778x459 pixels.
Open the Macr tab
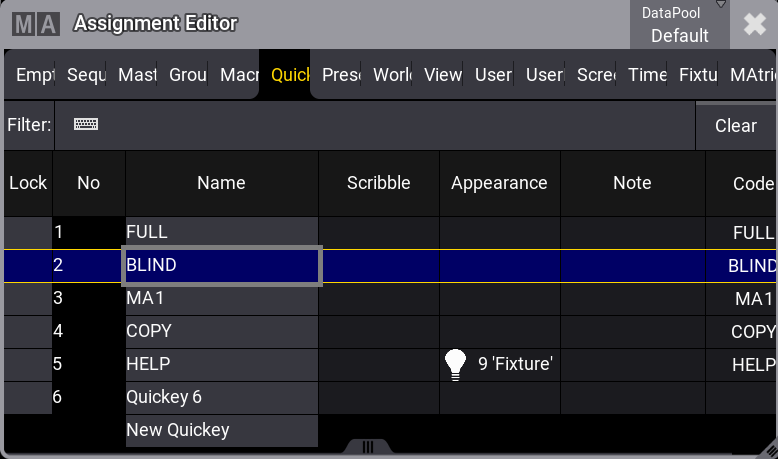click(239, 75)
